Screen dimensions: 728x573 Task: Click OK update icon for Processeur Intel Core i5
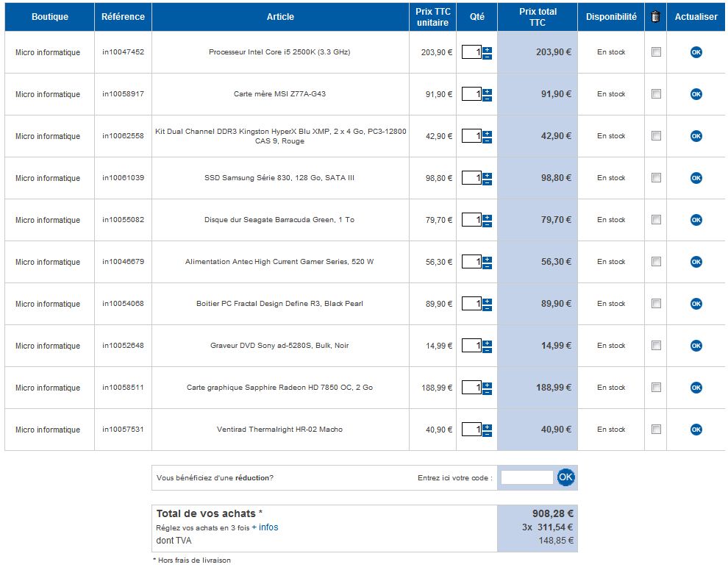(x=696, y=52)
